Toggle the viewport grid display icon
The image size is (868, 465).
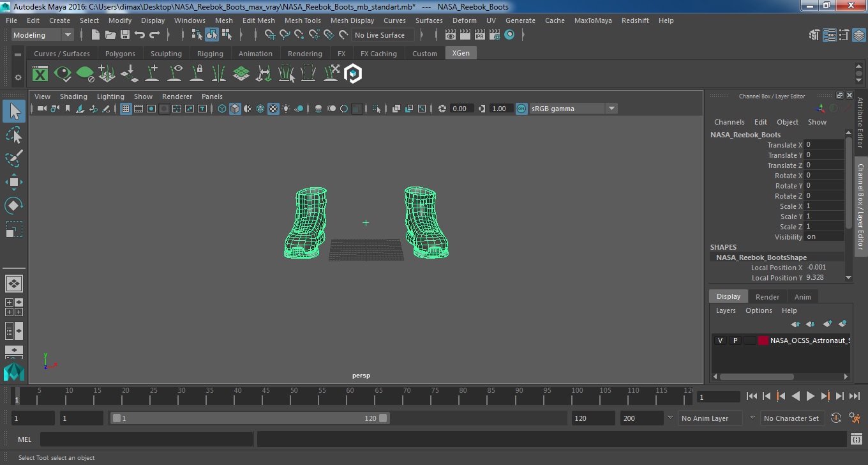(126, 109)
